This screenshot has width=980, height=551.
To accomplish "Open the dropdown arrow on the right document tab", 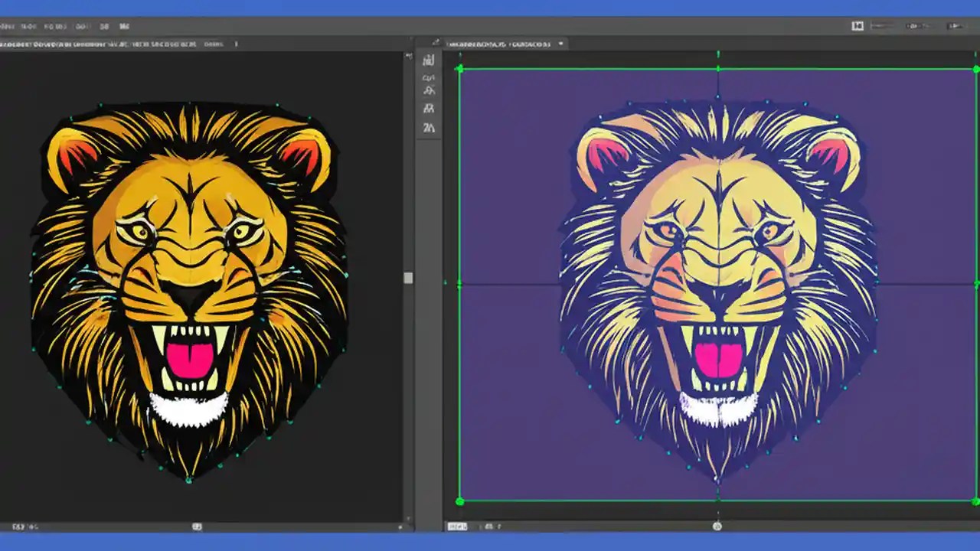I will click(560, 44).
